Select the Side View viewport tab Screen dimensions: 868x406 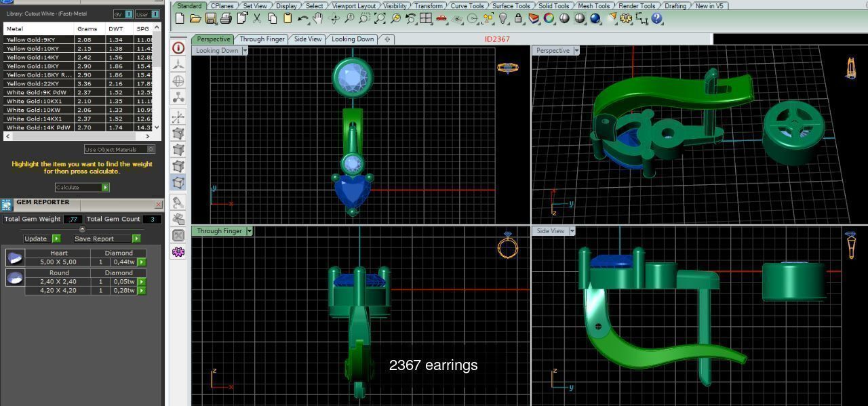coord(308,39)
